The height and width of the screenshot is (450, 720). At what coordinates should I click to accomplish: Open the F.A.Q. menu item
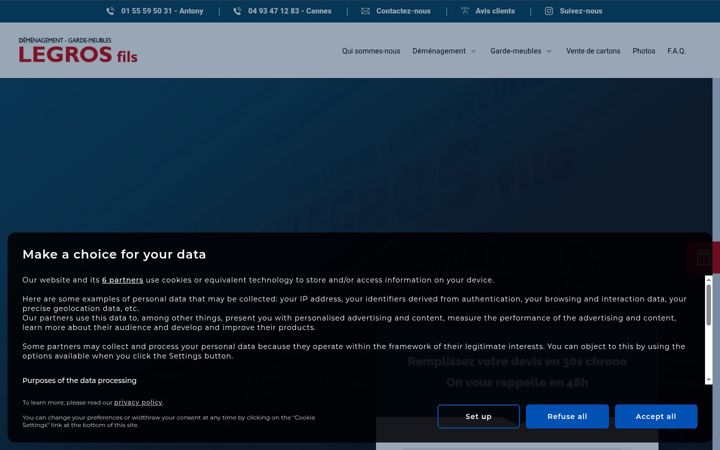pos(677,51)
